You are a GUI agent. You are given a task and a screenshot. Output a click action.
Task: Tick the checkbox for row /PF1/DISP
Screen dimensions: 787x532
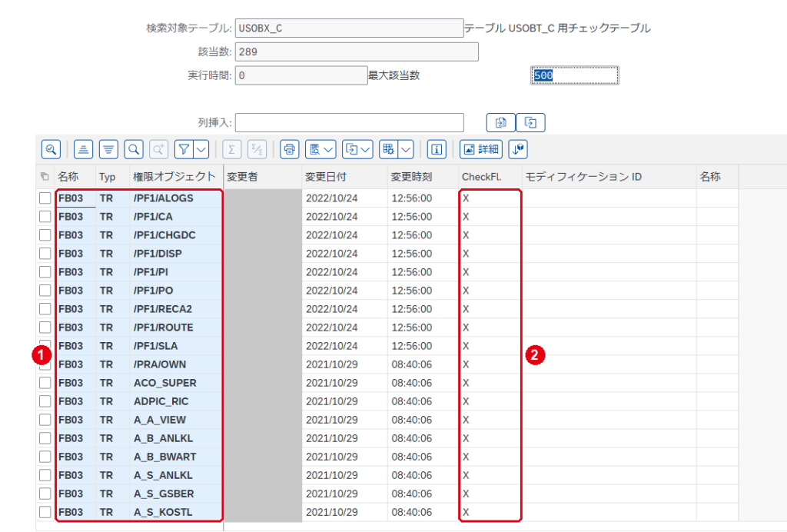45,254
